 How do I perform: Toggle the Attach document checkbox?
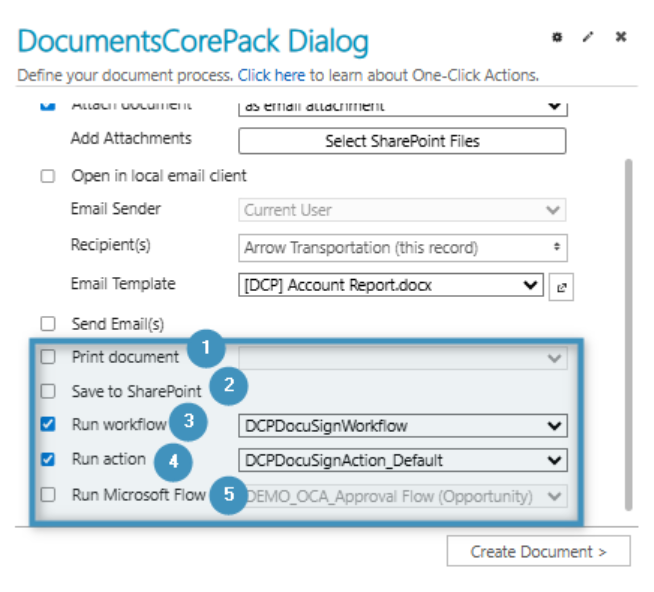[x=48, y=105]
